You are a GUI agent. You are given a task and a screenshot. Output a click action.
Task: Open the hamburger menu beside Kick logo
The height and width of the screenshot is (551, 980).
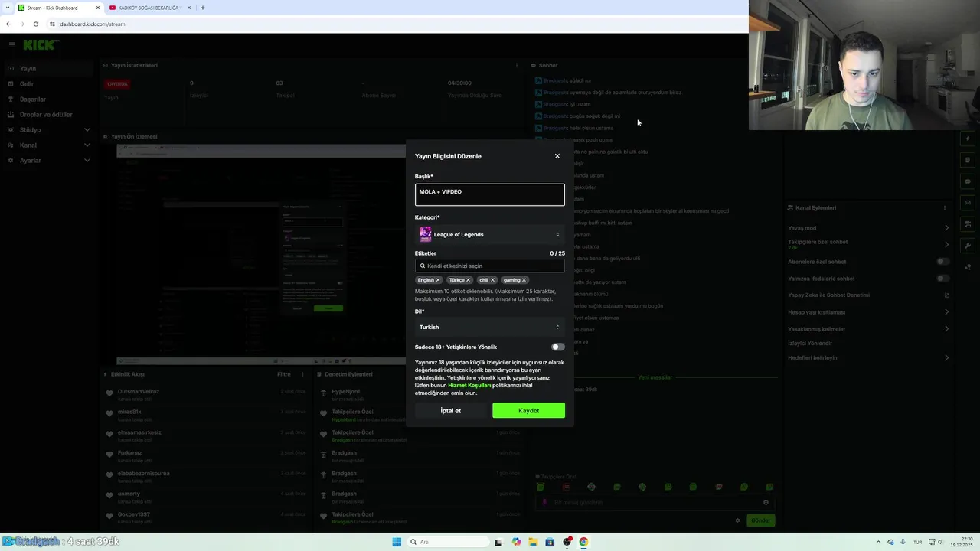(x=11, y=45)
